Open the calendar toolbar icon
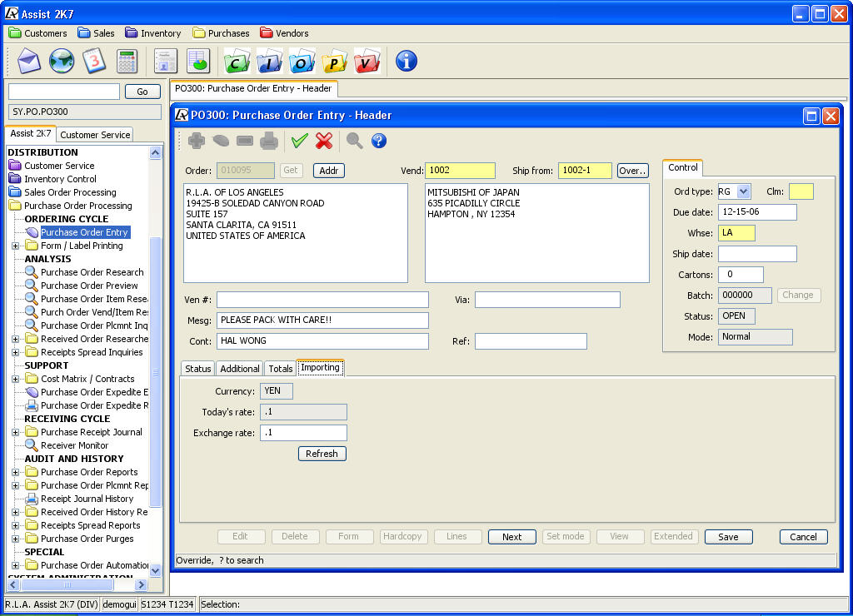 (94, 61)
